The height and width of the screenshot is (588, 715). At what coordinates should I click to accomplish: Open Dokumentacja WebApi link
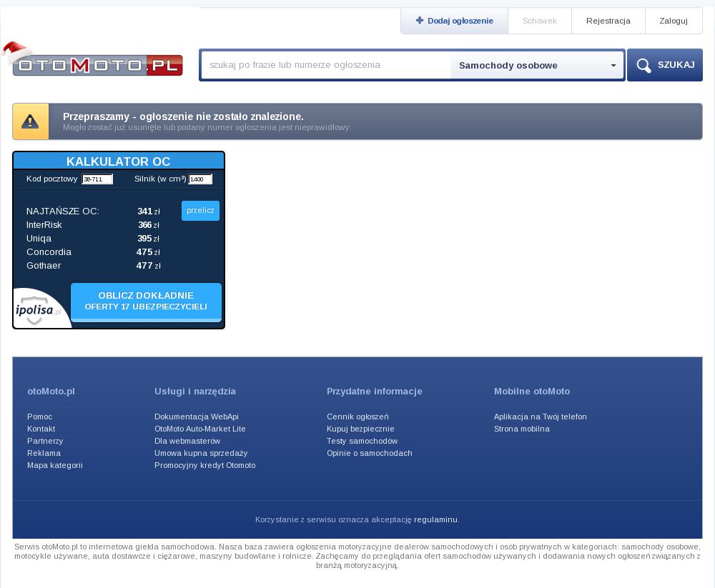coord(196,417)
